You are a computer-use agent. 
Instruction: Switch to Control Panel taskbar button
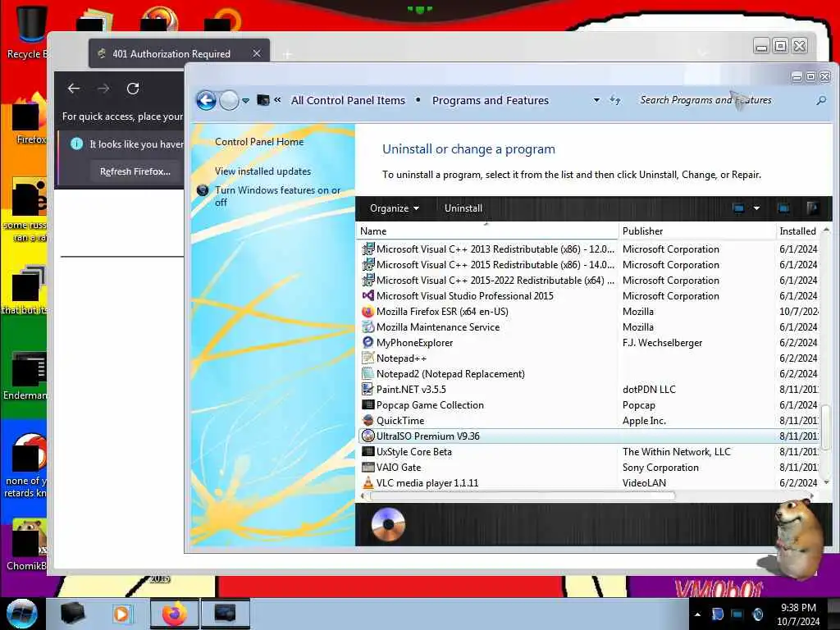coord(225,614)
